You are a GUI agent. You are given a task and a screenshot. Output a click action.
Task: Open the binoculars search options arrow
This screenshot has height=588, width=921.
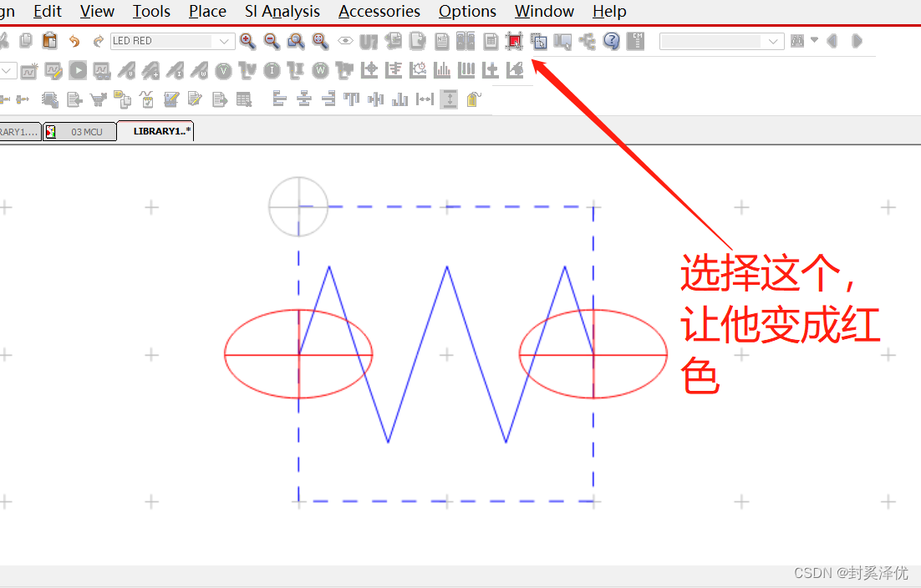pos(814,40)
